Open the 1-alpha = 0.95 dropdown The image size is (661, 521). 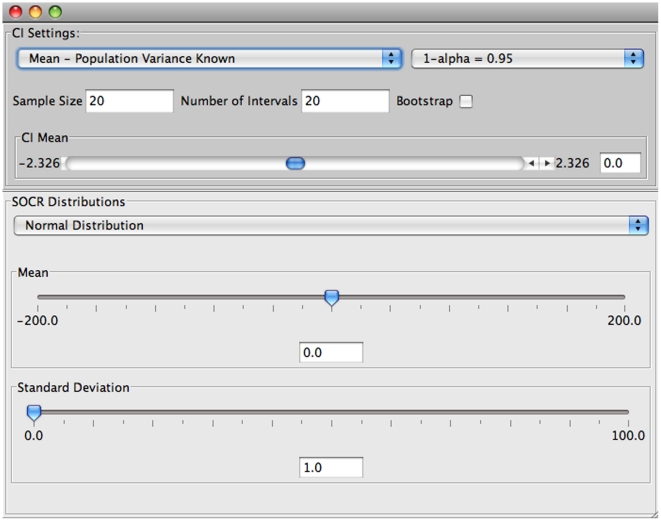tap(527, 59)
